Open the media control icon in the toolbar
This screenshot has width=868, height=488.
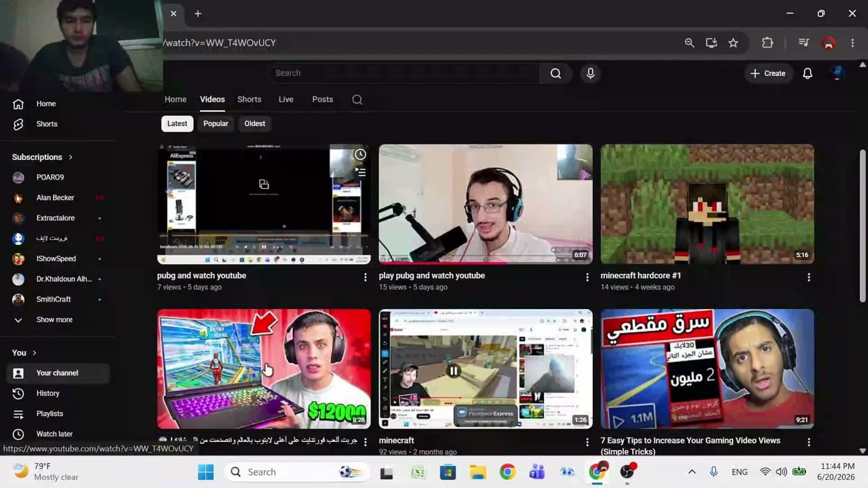pos(804,43)
